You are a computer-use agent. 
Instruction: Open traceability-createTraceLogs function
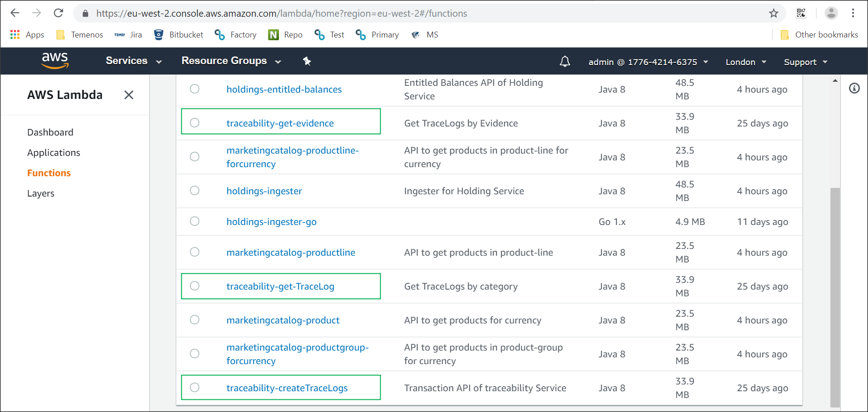point(287,388)
